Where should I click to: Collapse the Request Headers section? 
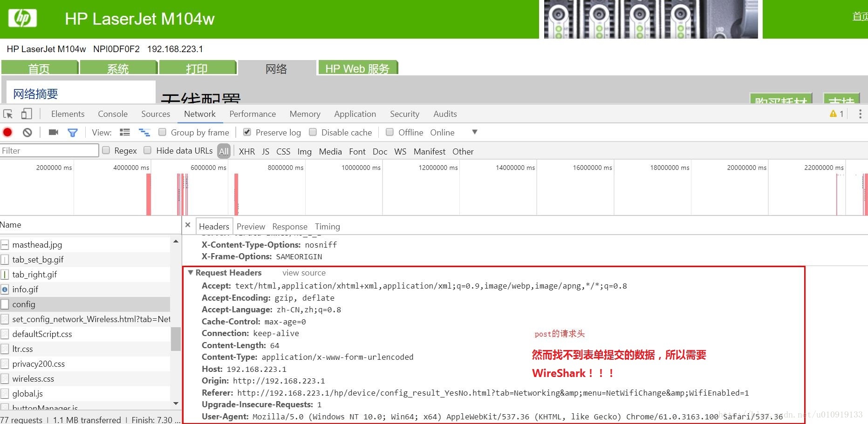point(190,273)
